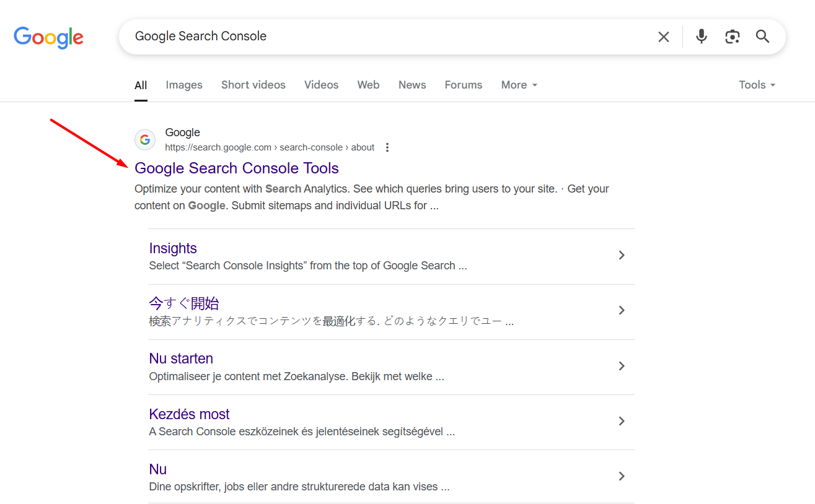
Task: Start voice search with microphone
Action: pos(701,37)
